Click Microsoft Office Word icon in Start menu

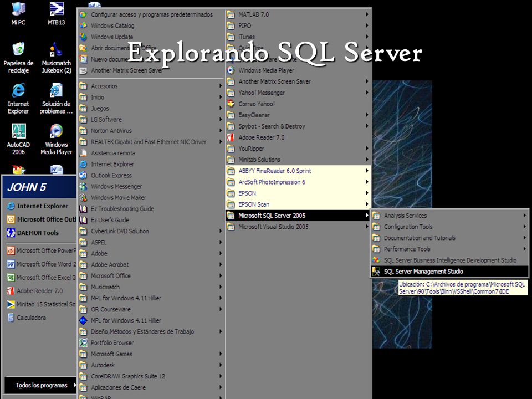(x=11, y=264)
